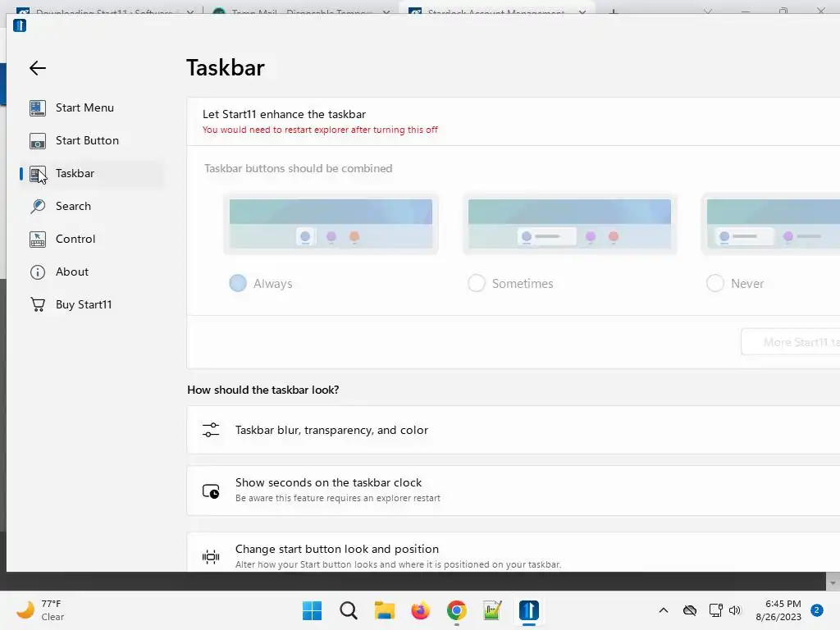The height and width of the screenshot is (630, 840).
Task: Click the cloud sync tray icon
Action: 689,610
